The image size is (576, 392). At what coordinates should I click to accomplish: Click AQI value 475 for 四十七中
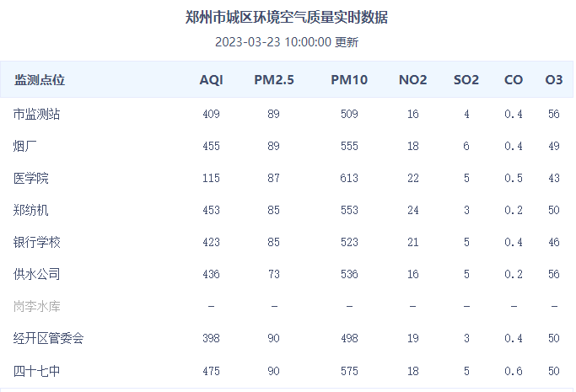click(x=211, y=371)
